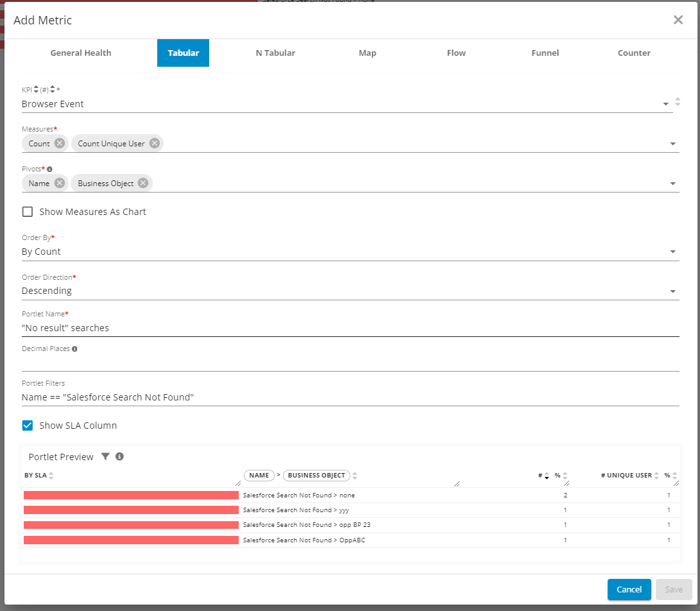700x611 pixels.
Task: Remove the Count measure chip
Action: click(x=60, y=143)
